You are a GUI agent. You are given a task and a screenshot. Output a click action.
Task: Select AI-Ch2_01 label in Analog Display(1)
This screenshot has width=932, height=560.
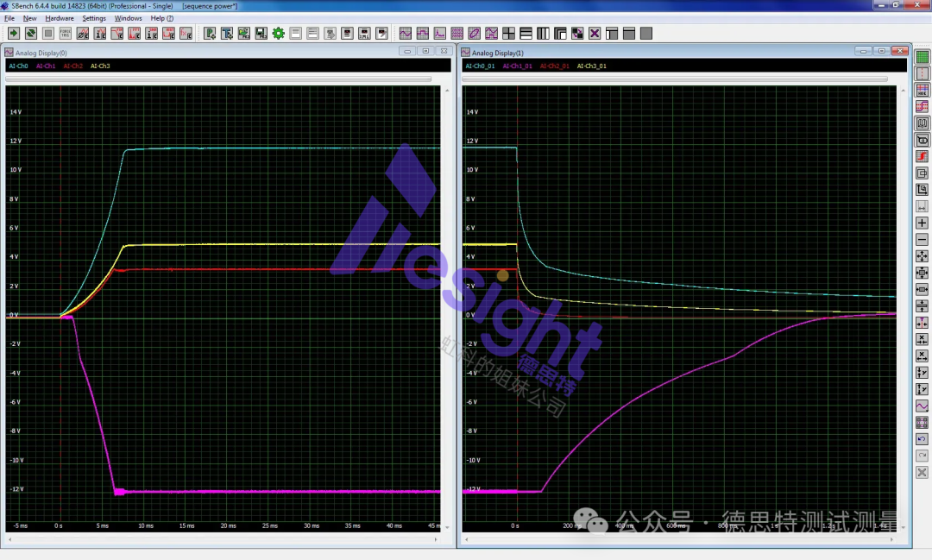[x=555, y=66]
